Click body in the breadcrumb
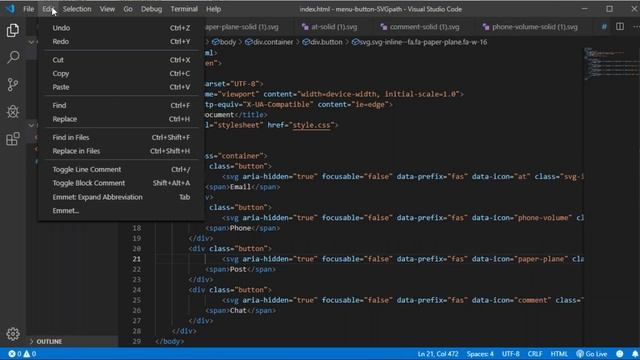 (224, 42)
